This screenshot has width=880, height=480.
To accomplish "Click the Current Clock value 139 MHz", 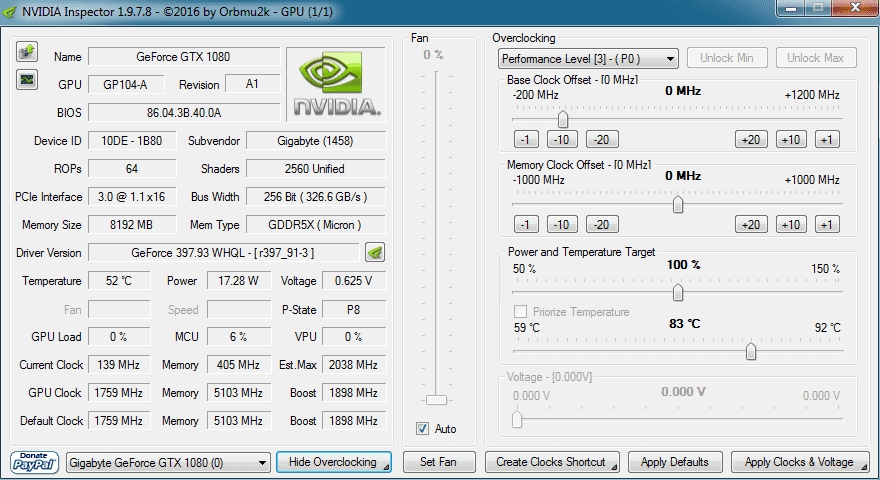I will (119, 365).
